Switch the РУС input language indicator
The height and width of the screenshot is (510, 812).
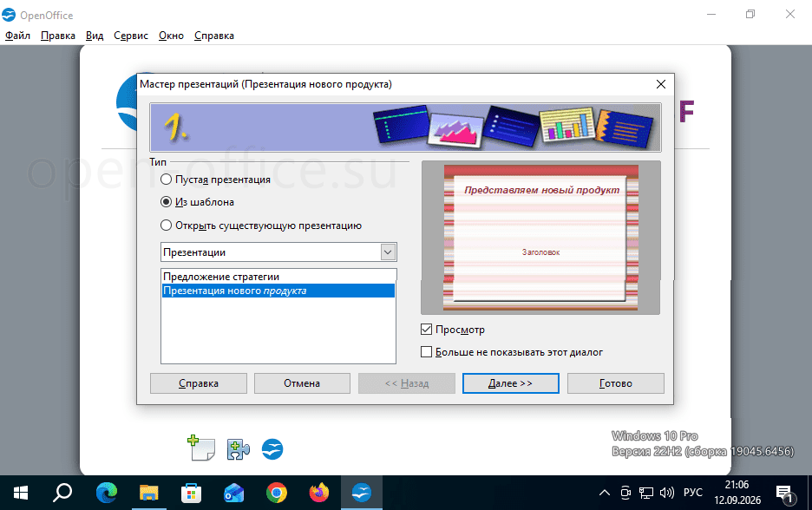point(693,493)
